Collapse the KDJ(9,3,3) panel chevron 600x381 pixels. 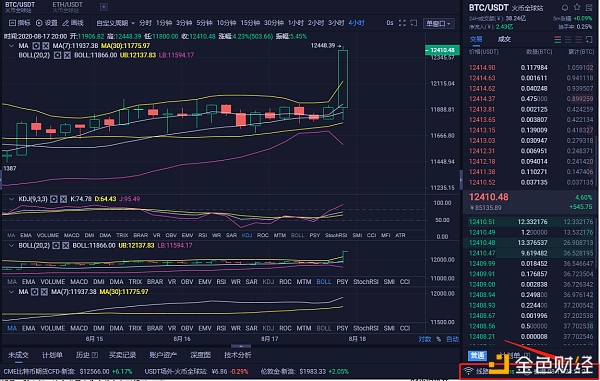coord(11,199)
